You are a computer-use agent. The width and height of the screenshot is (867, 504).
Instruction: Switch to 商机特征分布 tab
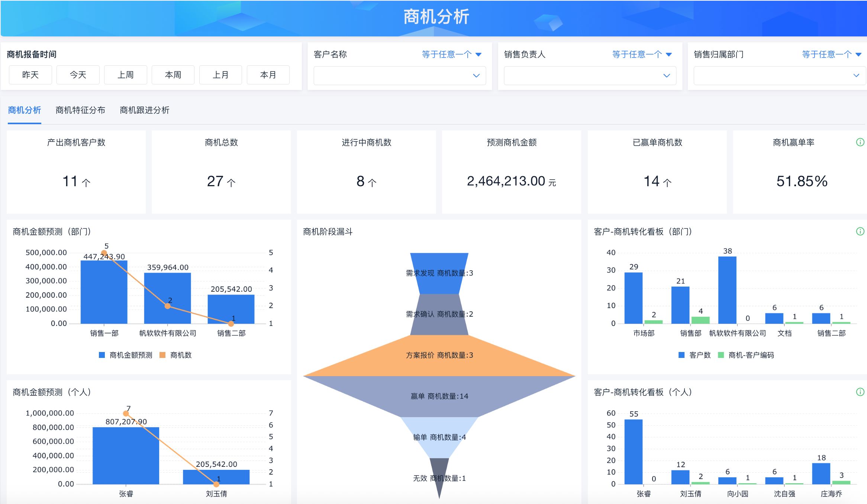click(80, 110)
